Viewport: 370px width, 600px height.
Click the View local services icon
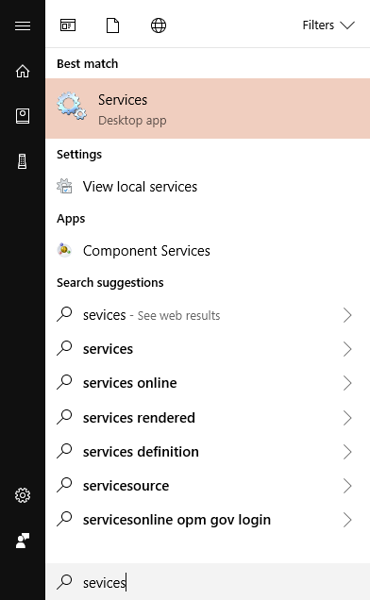[x=64, y=186]
